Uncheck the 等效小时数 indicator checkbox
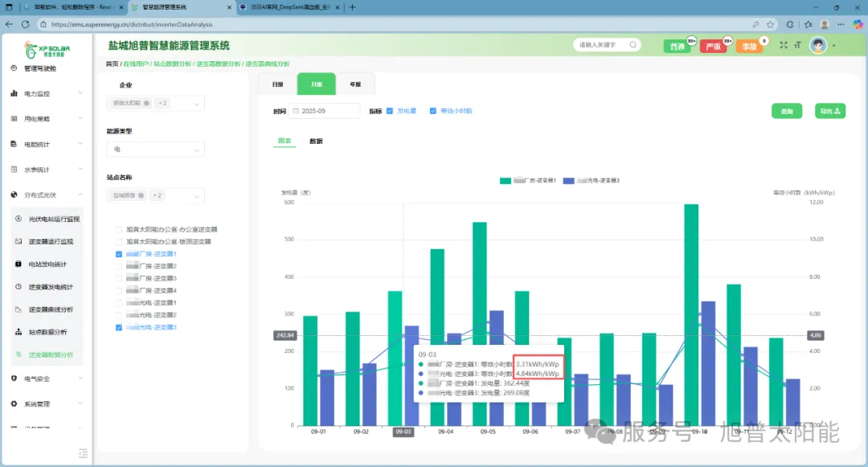Viewport: 868px width, 467px height. click(433, 111)
